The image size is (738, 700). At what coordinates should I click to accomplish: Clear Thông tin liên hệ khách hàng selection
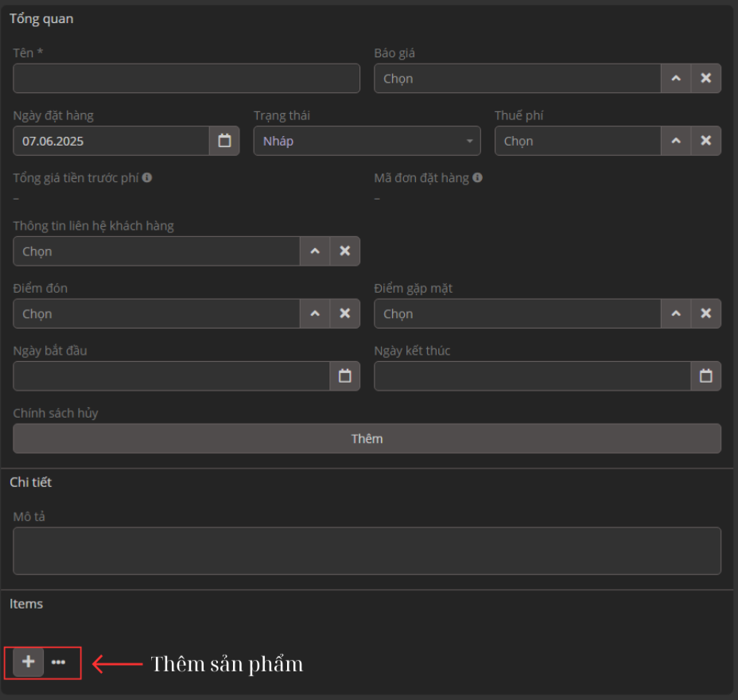(344, 251)
